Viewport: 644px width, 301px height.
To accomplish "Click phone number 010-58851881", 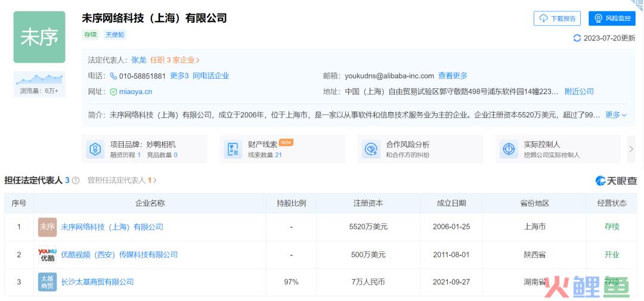I will pyautogui.click(x=142, y=76).
